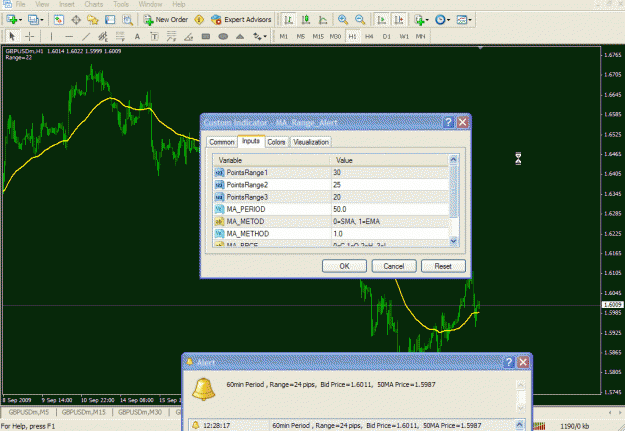Viewport: 625px width, 431px height.
Task: Click the Reset button
Action: (443, 266)
